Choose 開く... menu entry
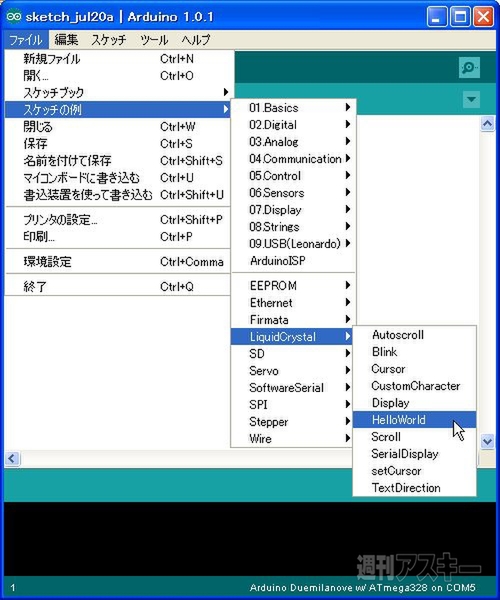This screenshot has height=600, width=500. (x=117, y=76)
